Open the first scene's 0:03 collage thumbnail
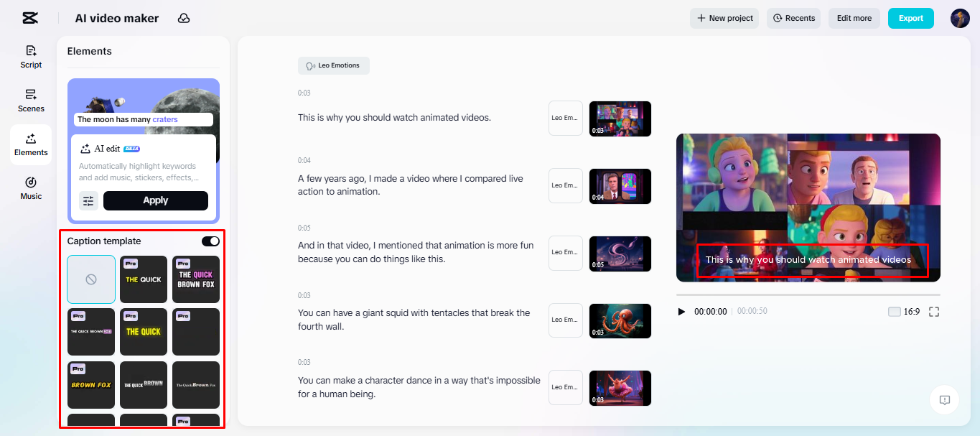Image resolution: width=980 pixels, height=436 pixels. point(620,119)
